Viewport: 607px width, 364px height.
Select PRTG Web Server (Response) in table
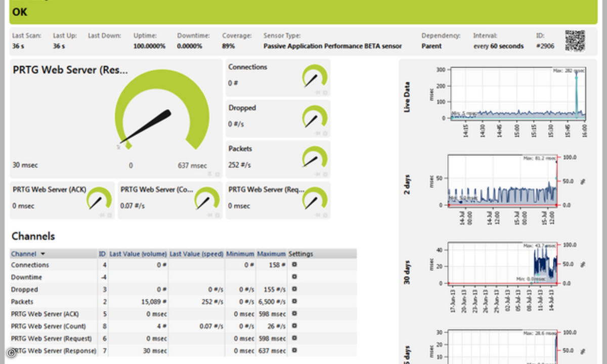coord(54,351)
